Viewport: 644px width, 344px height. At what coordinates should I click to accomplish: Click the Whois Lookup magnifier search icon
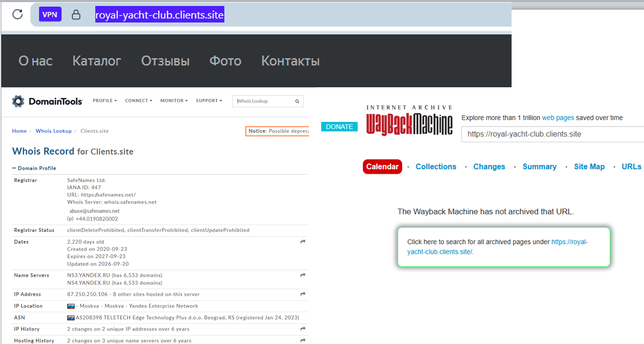pyautogui.click(x=298, y=101)
